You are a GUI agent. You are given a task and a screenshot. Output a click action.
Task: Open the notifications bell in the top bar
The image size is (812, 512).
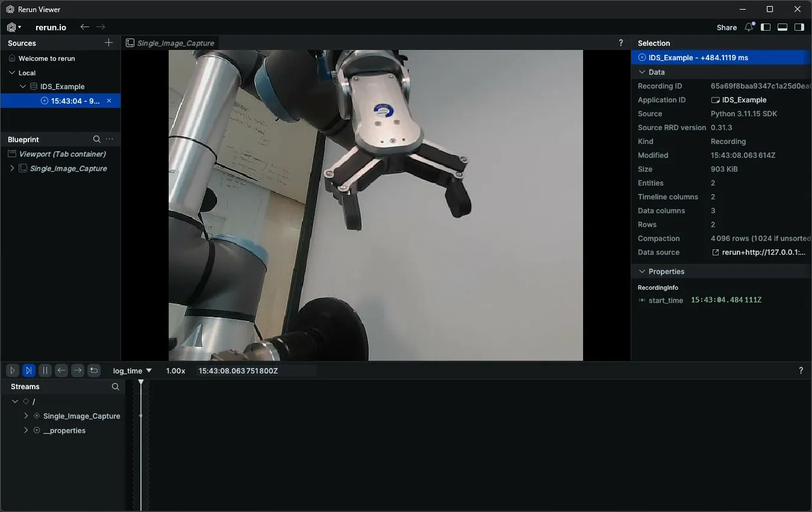748,27
